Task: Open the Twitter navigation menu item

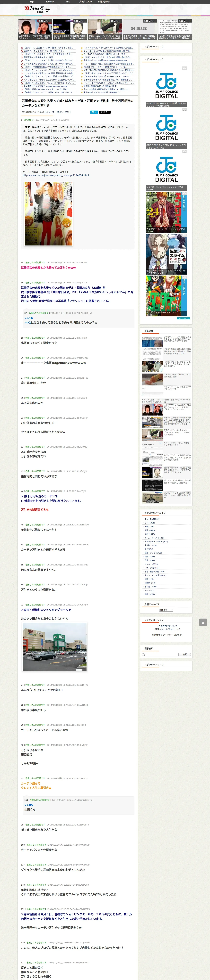Action: tap(50, 2)
